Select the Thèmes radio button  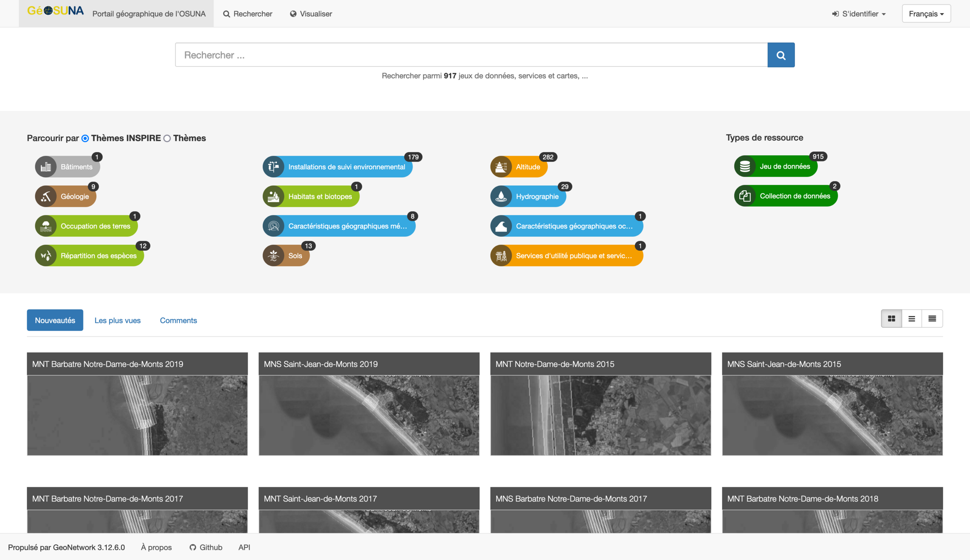(x=167, y=139)
